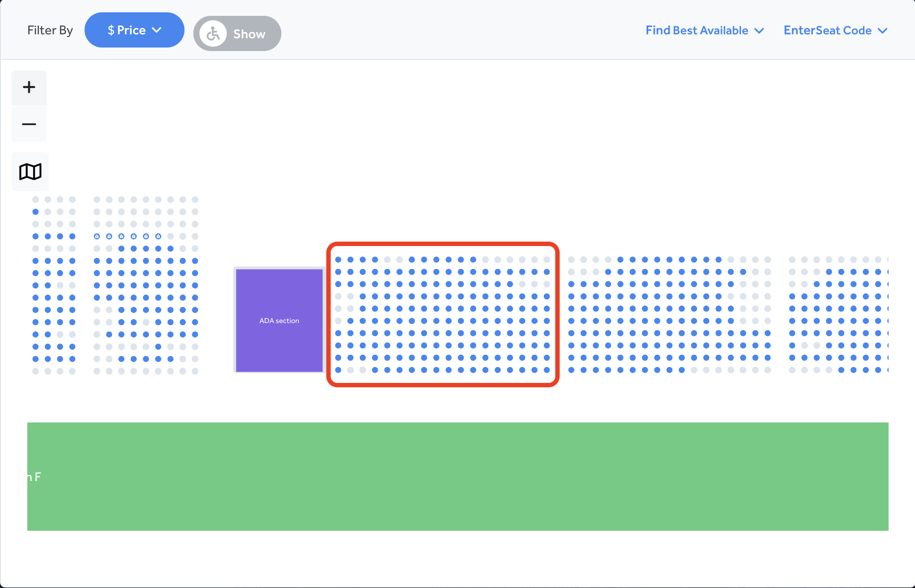The height and width of the screenshot is (588, 915).
Task: Click the zoom out (–) button
Action: pos(30,124)
